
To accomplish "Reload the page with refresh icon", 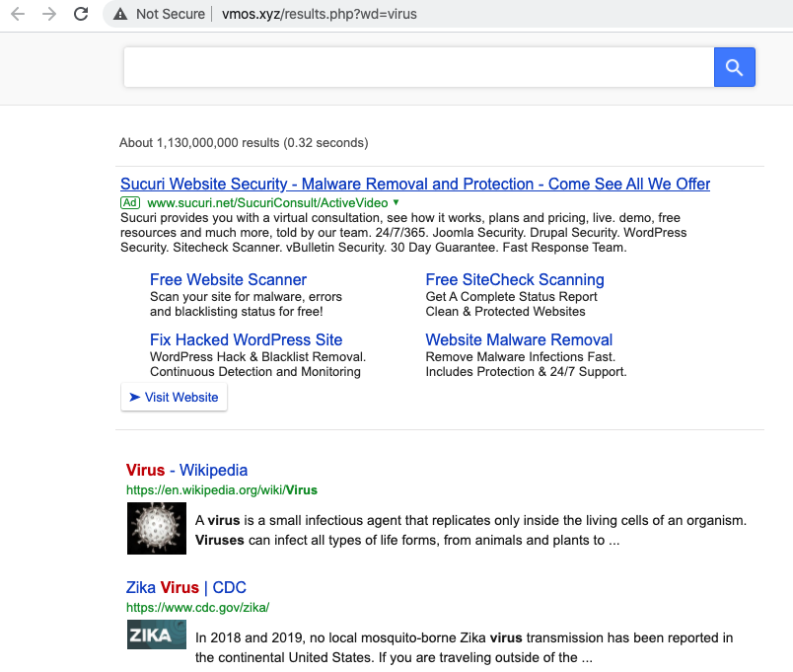I will [x=81, y=14].
